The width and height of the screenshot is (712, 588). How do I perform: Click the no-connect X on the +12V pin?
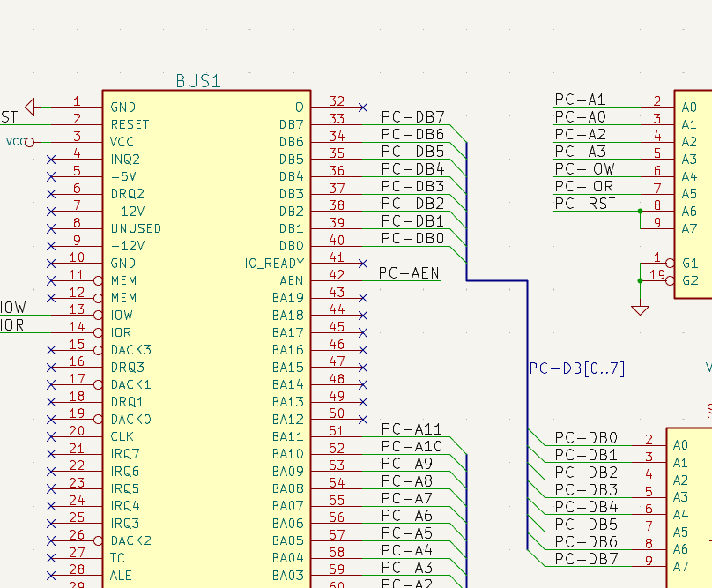(52, 245)
